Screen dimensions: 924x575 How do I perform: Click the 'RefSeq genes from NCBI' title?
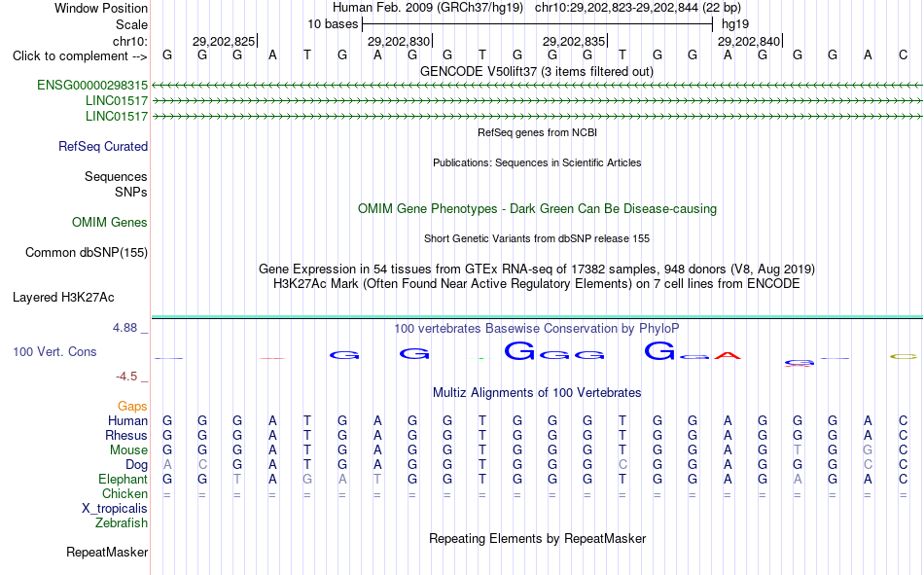[x=537, y=132]
